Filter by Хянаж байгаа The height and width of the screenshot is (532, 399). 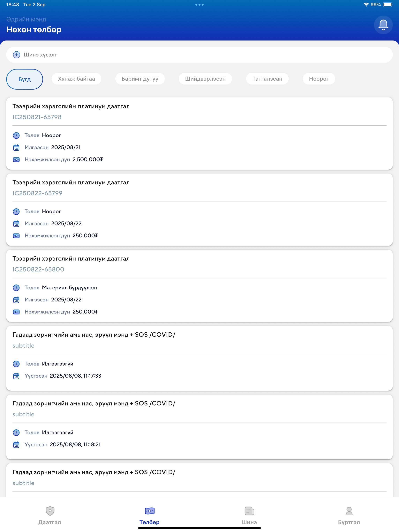tap(76, 79)
